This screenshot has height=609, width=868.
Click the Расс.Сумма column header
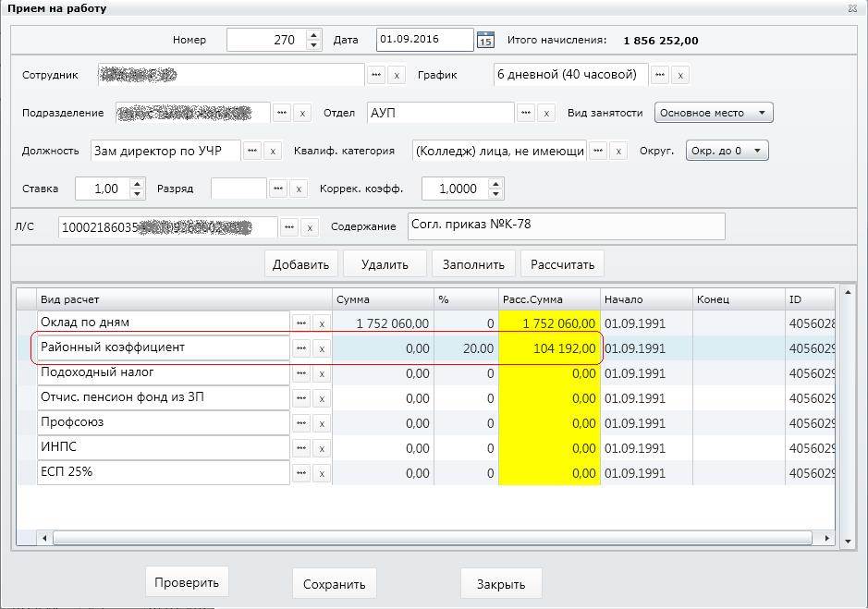point(549,299)
